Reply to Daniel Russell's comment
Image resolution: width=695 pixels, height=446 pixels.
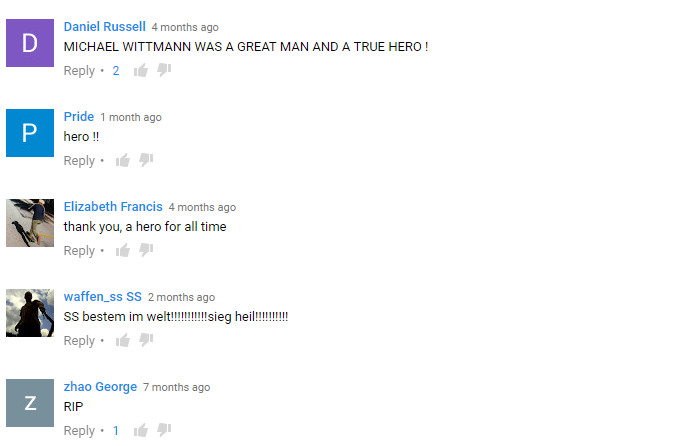(x=79, y=71)
